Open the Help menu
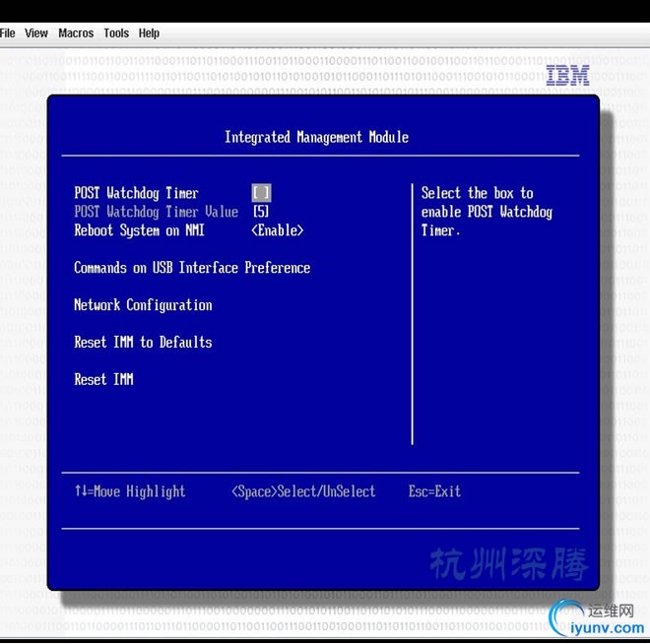This screenshot has height=644, width=650. click(149, 33)
